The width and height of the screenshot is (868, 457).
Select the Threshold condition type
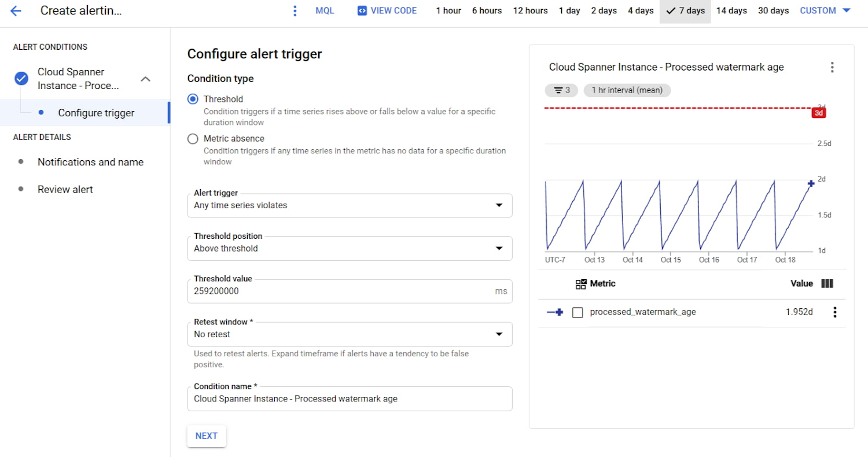point(193,99)
